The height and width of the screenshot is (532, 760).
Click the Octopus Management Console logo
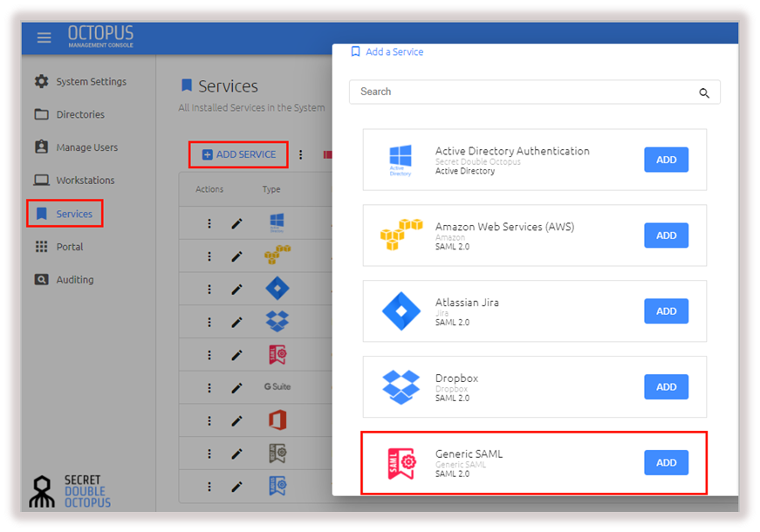tap(100, 37)
